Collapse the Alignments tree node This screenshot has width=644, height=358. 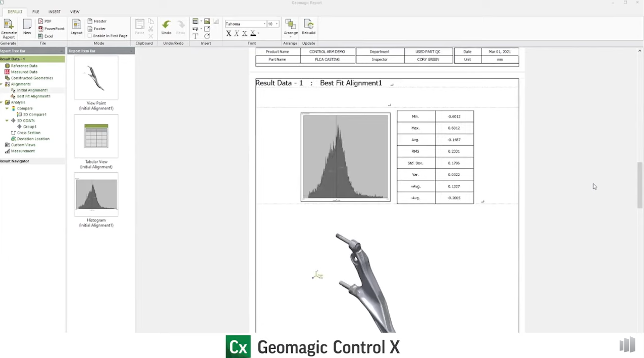point(2,84)
